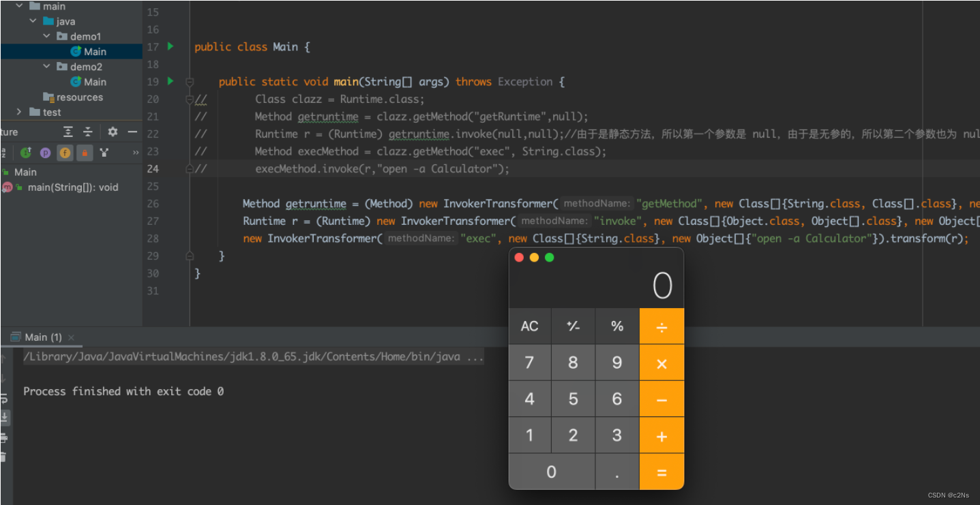Expand the test folder
980x505 pixels.
[19, 112]
